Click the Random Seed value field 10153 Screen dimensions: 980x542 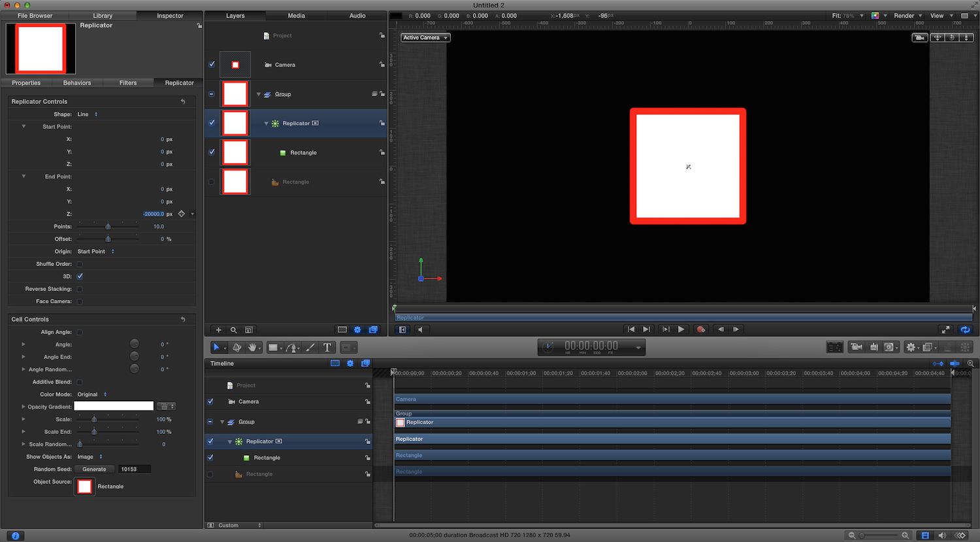(x=134, y=469)
